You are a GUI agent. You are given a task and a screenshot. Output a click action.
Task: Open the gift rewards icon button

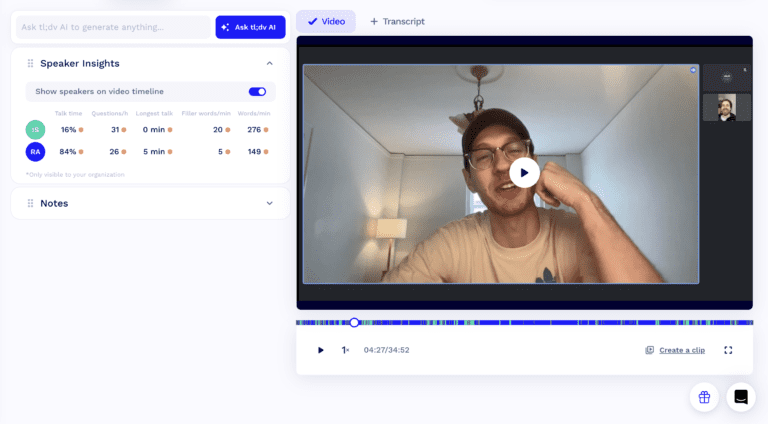[704, 397]
